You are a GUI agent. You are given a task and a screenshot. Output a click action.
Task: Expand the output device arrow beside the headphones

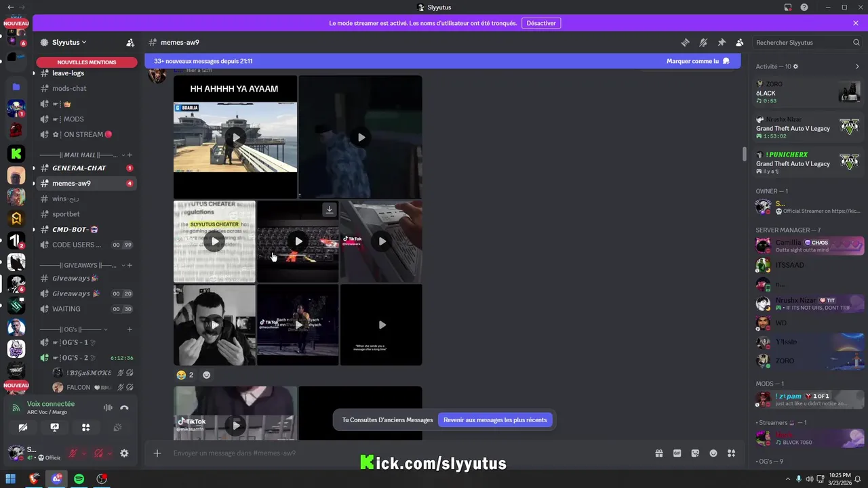(109, 453)
